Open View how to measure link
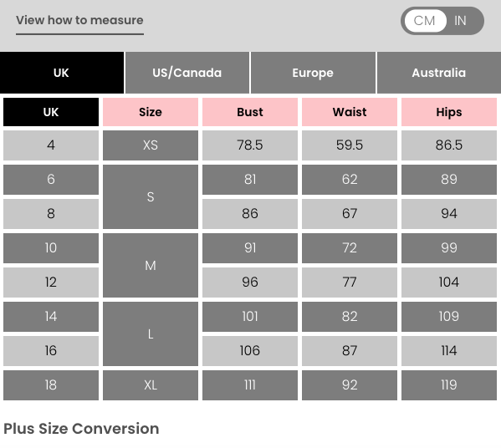The width and height of the screenshot is (501, 448). click(80, 20)
